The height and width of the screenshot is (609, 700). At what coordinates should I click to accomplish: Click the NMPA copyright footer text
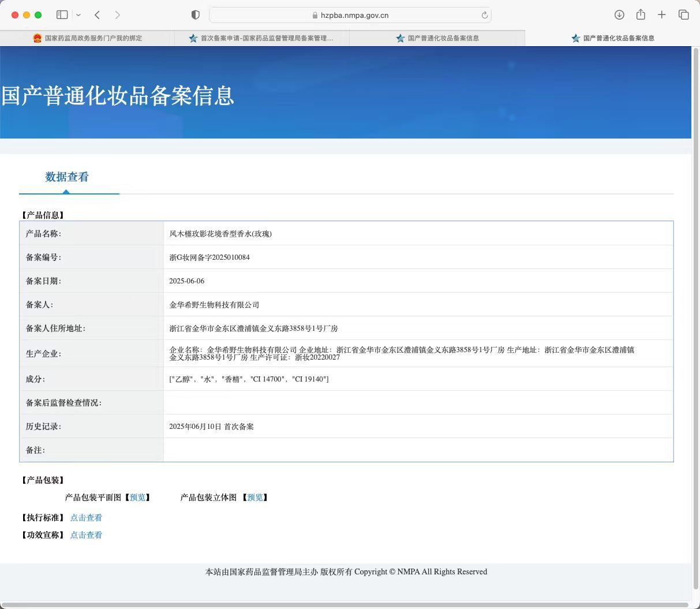pyautogui.click(x=346, y=571)
